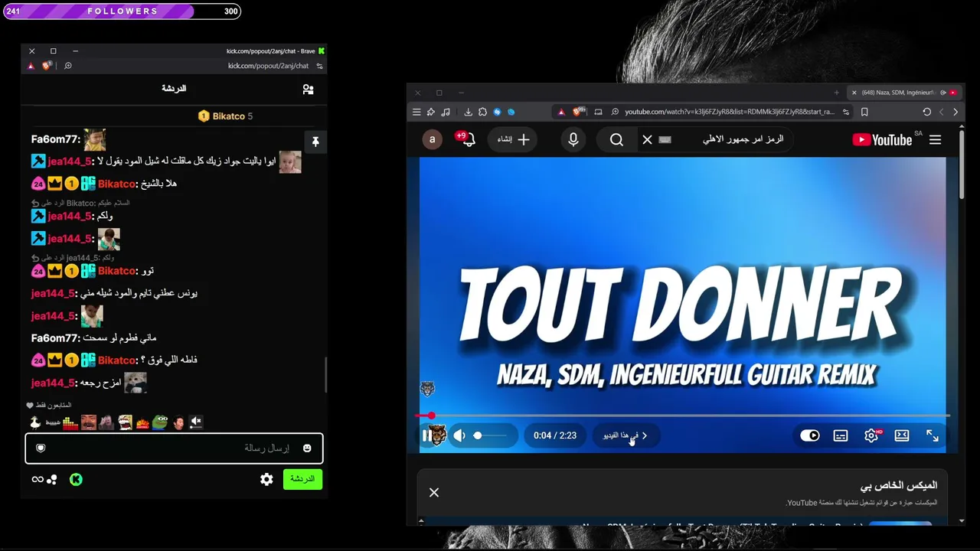Click the video time display 0:04 / 2:23

(x=555, y=435)
